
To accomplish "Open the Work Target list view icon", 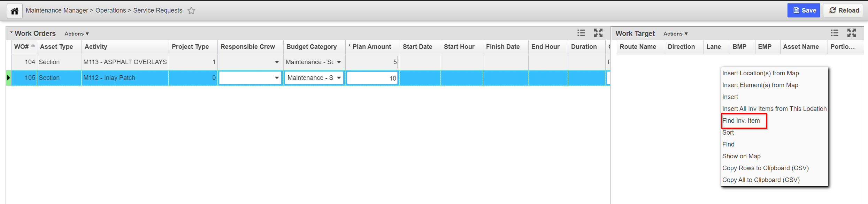I will [x=834, y=33].
